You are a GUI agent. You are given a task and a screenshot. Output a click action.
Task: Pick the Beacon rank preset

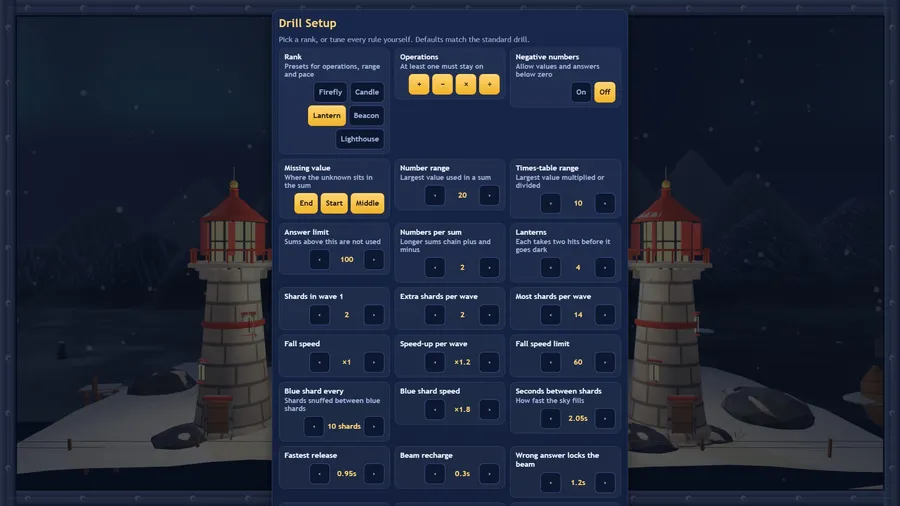pyautogui.click(x=366, y=115)
